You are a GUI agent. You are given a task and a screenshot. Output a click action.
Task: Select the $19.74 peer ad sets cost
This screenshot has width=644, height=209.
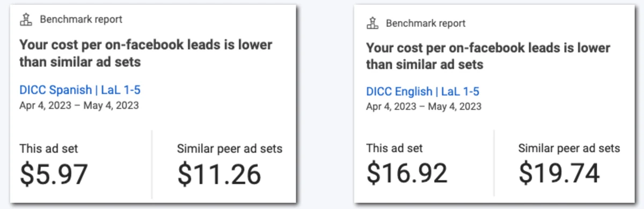[559, 173]
